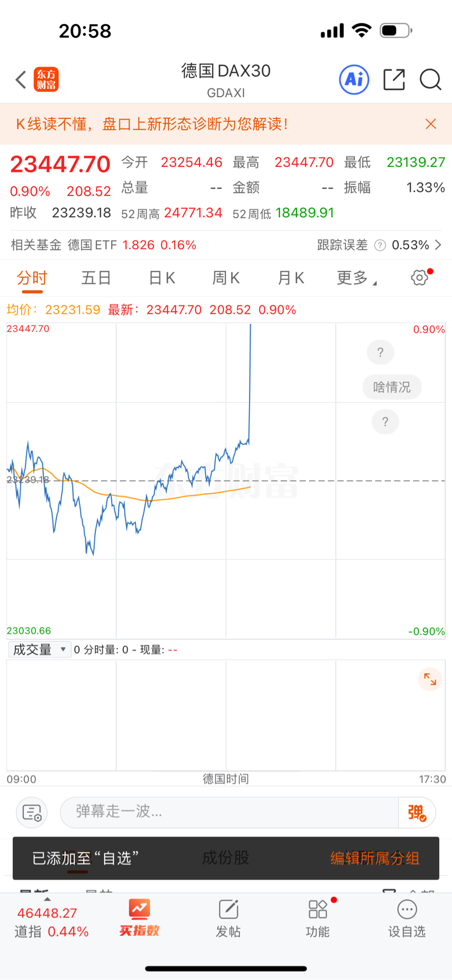Toggle the orange 弹 danmaku button
This screenshot has height=980, width=452.
pos(417,813)
